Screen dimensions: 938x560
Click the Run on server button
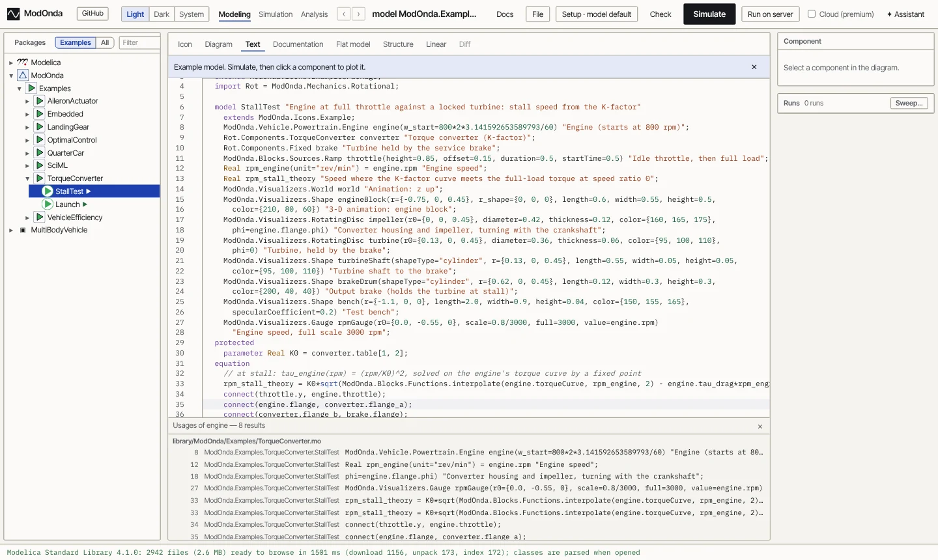pos(770,14)
